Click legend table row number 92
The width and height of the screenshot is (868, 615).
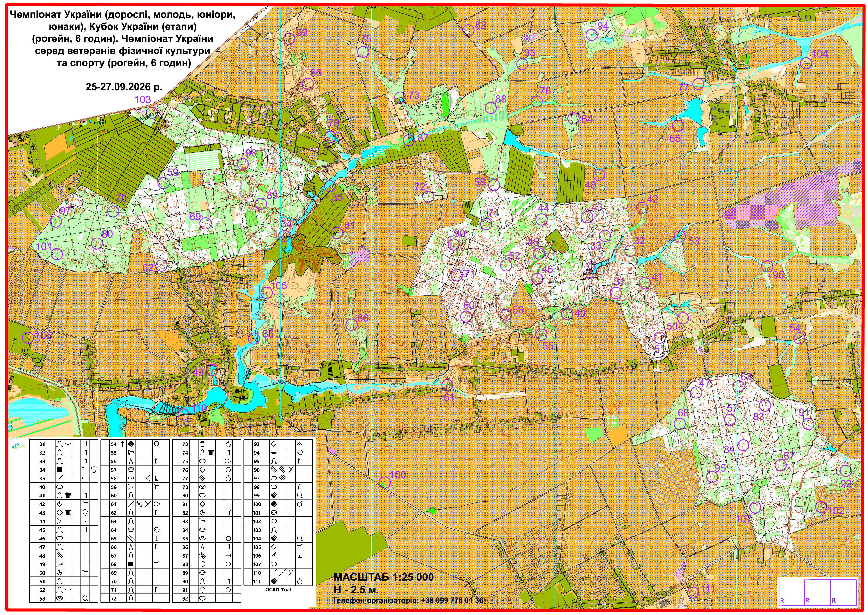[x=207, y=599]
